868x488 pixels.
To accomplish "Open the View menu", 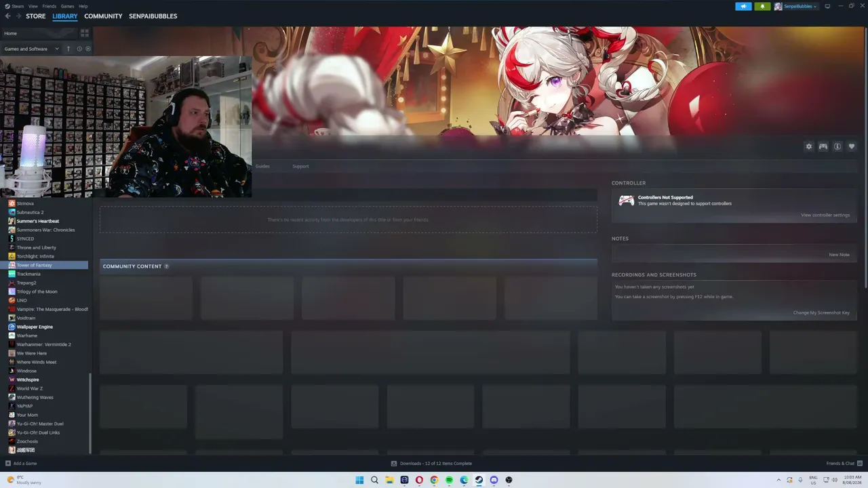I will point(33,6).
